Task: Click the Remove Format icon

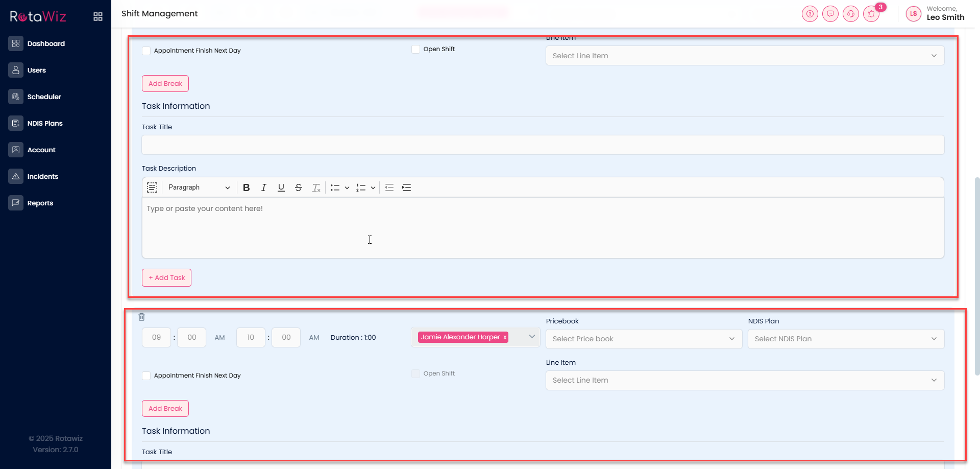Action: (x=316, y=187)
